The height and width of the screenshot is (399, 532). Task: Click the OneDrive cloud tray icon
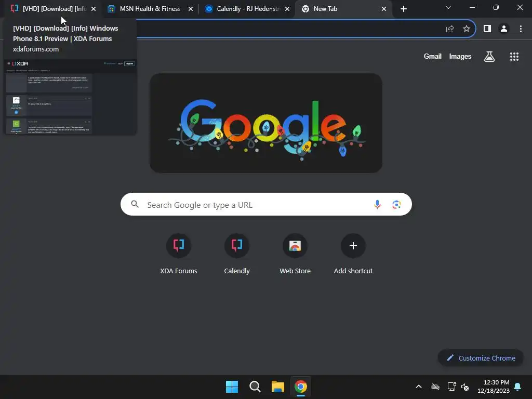435,387
